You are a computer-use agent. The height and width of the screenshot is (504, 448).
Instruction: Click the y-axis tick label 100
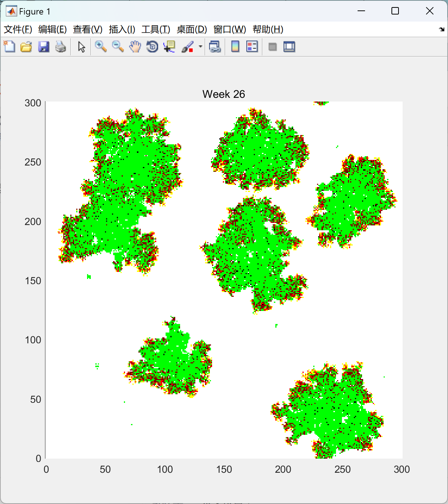click(33, 340)
